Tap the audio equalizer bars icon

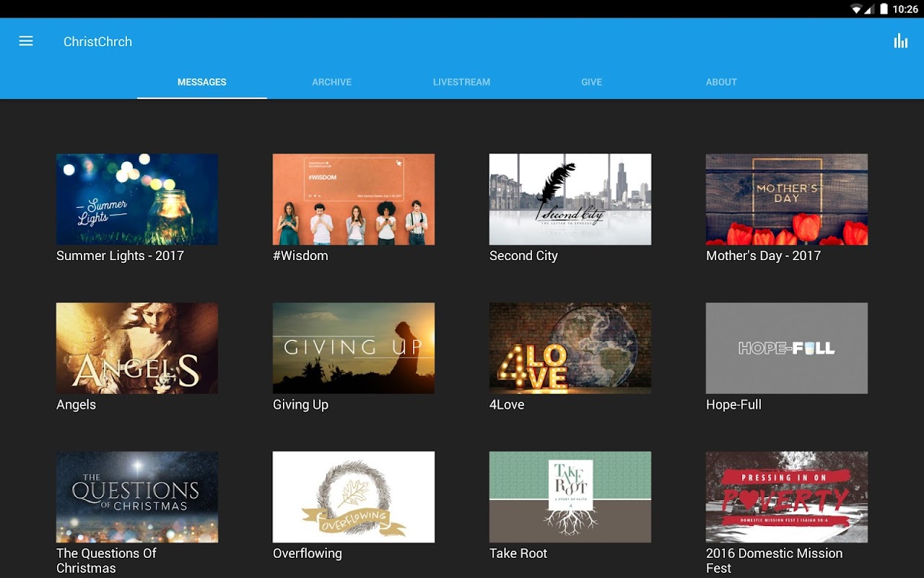pos(900,41)
